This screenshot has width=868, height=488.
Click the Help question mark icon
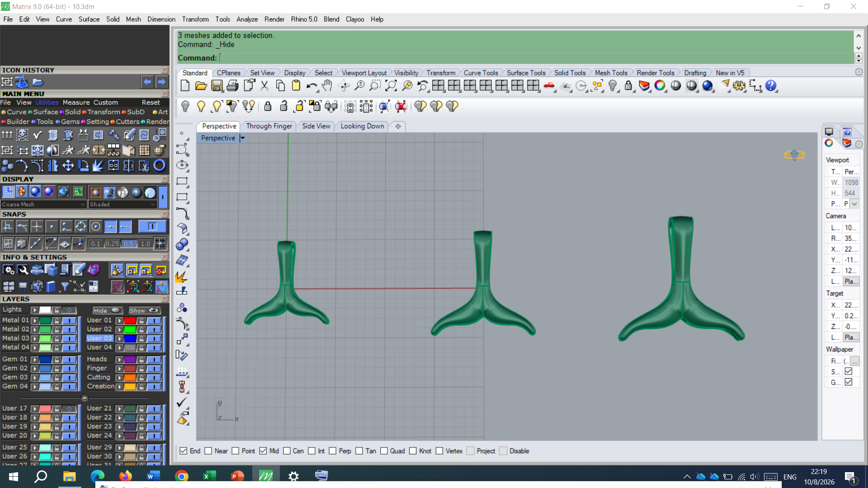(771, 86)
